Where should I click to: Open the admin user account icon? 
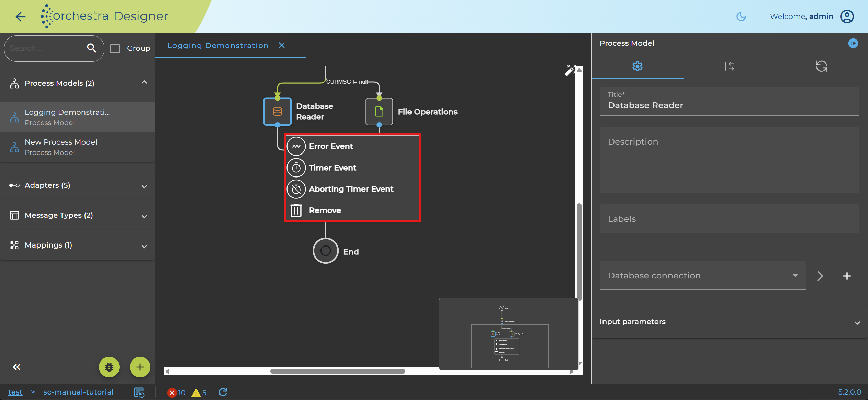click(x=847, y=16)
